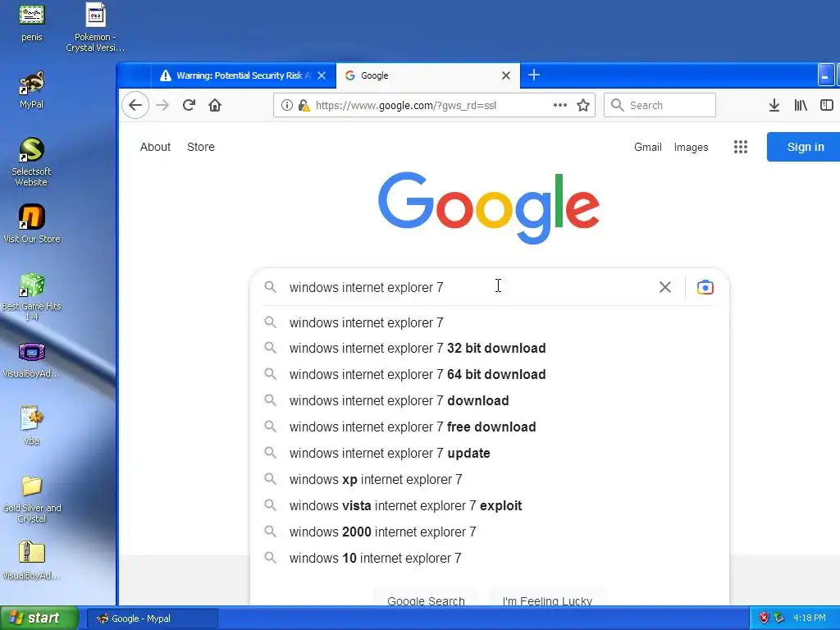
Task: Switch to the Potential Security Risk tab
Action: [238, 75]
